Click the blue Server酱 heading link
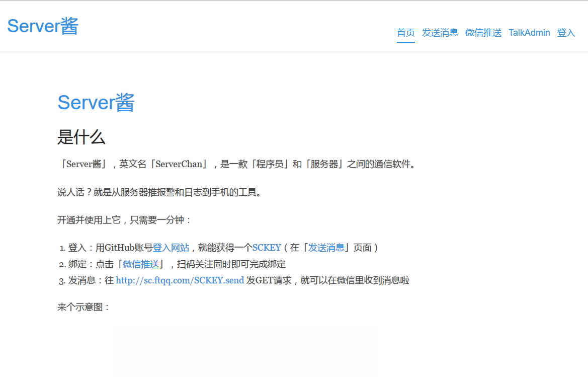Viewport: 588px width, 377px height. coord(96,102)
